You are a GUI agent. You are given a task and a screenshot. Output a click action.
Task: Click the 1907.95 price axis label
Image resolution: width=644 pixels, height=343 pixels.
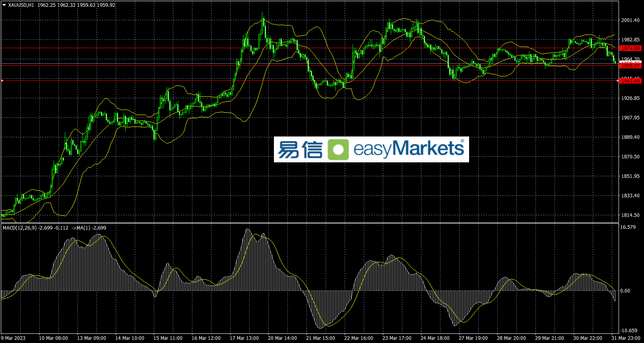[630, 118]
